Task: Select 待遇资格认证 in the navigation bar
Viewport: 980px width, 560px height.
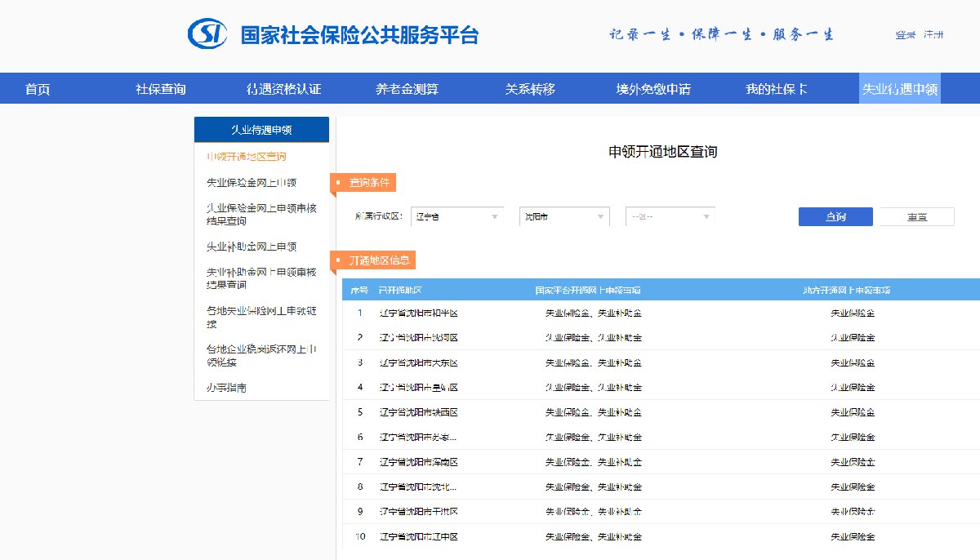Action: click(x=283, y=89)
